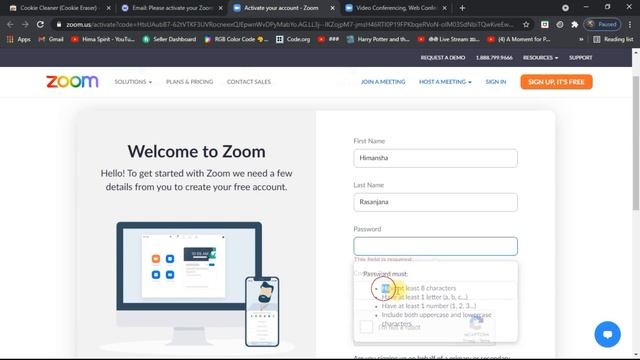The height and width of the screenshot is (360, 640).
Task: Open the Apps bookmark shortcut
Action: pos(19,39)
